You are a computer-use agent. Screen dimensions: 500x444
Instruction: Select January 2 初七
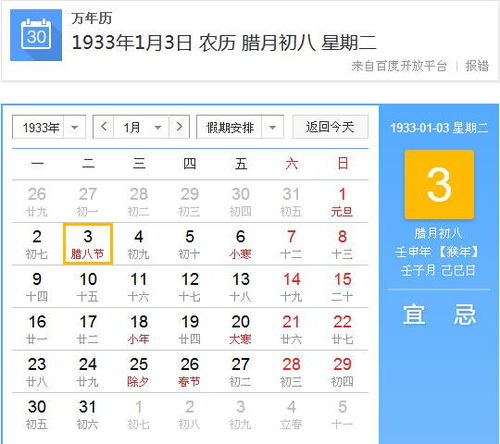(x=37, y=244)
